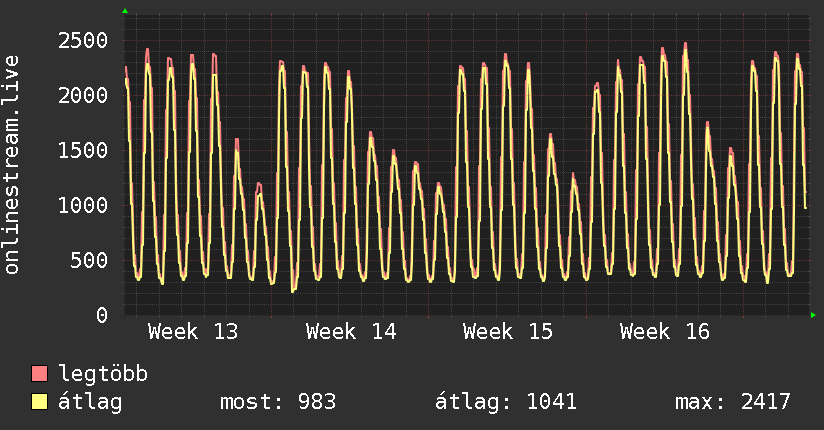This screenshot has height=430, width=824.
Task: Click the 1000 y-axis tick label
Action: point(83,206)
